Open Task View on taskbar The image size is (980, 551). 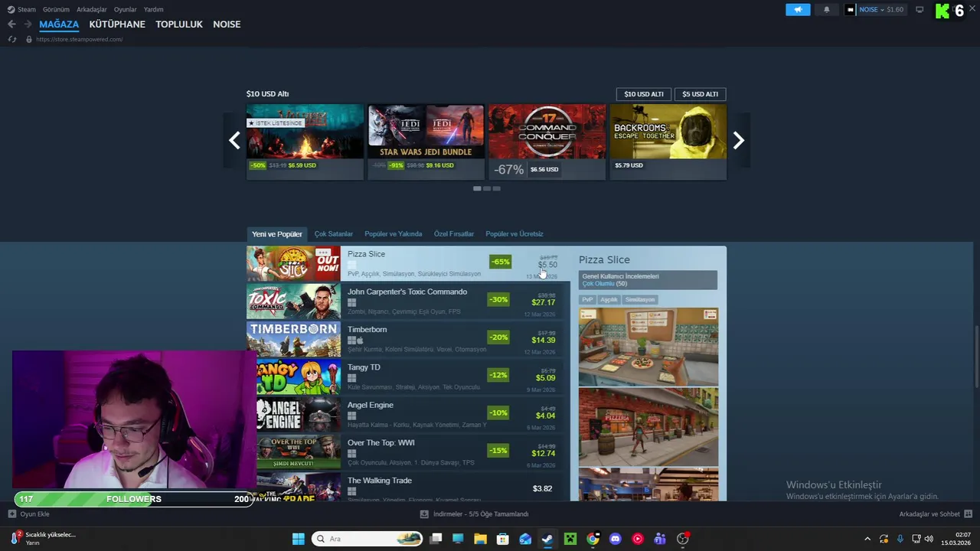click(x=436, y=539)
